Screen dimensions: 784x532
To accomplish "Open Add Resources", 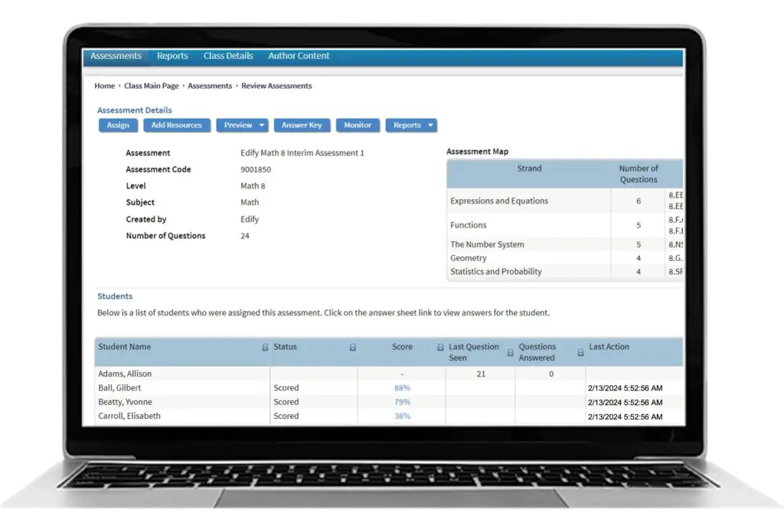I will 177,125.
